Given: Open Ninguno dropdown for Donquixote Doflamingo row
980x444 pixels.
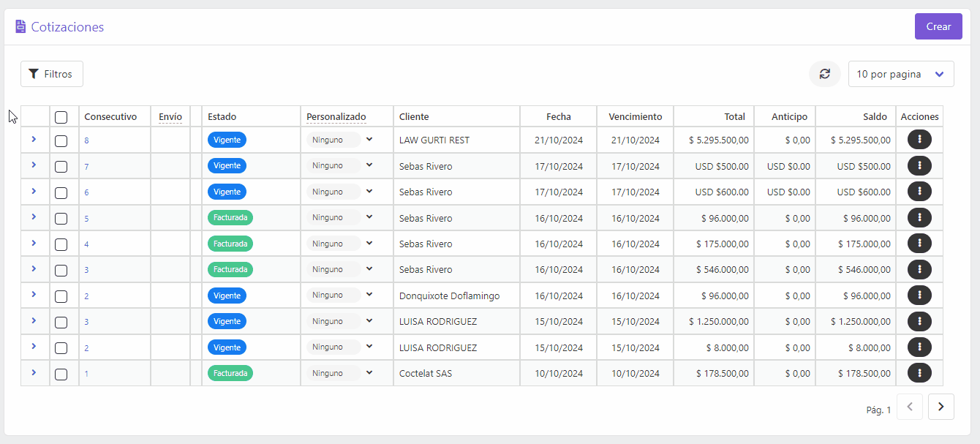Looking at the screenshot, I should [341, 296].
